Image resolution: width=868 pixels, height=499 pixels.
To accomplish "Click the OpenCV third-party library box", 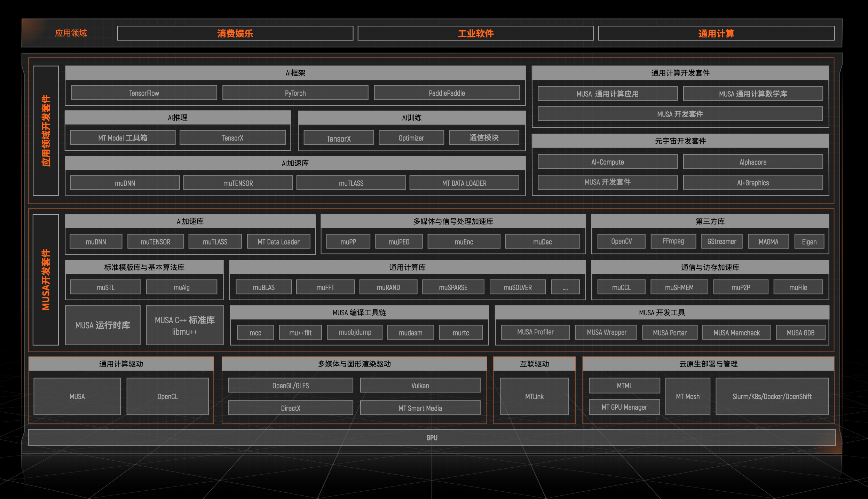I will point(621,241).
